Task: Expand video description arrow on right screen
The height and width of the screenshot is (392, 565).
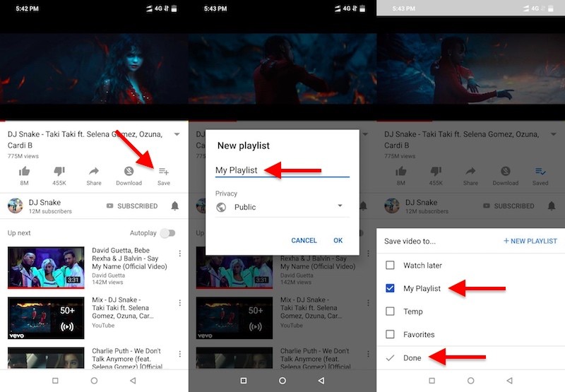Action: pos(554,134)
